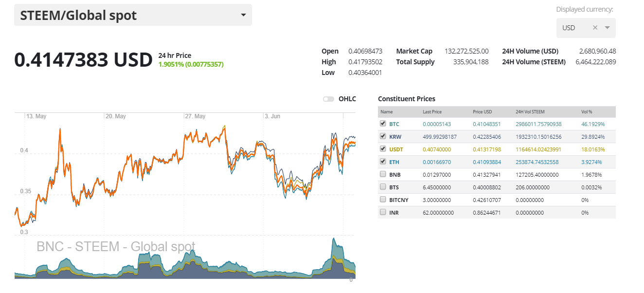
Task: Select the USDT constituent name
Action: pyautogui.click(x=396, y=149)
